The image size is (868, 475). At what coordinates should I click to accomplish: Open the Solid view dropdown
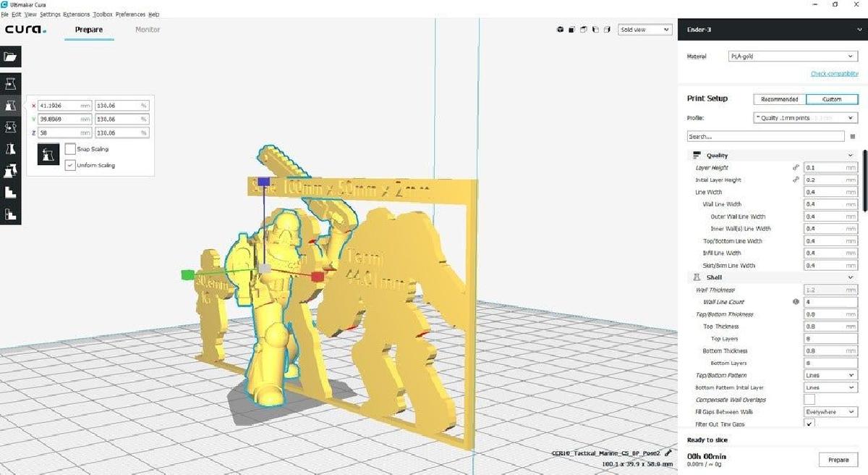point(644,30)
